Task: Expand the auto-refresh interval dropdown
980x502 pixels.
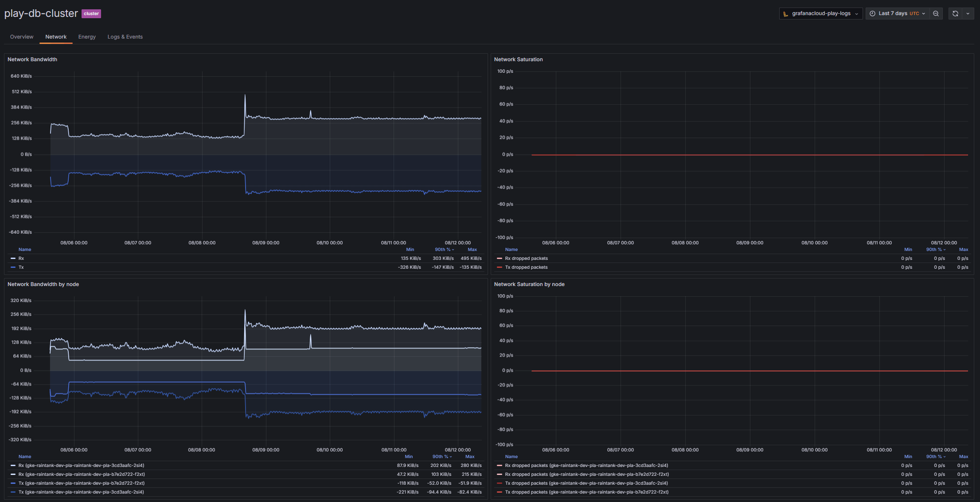Action: coord(968,13)
